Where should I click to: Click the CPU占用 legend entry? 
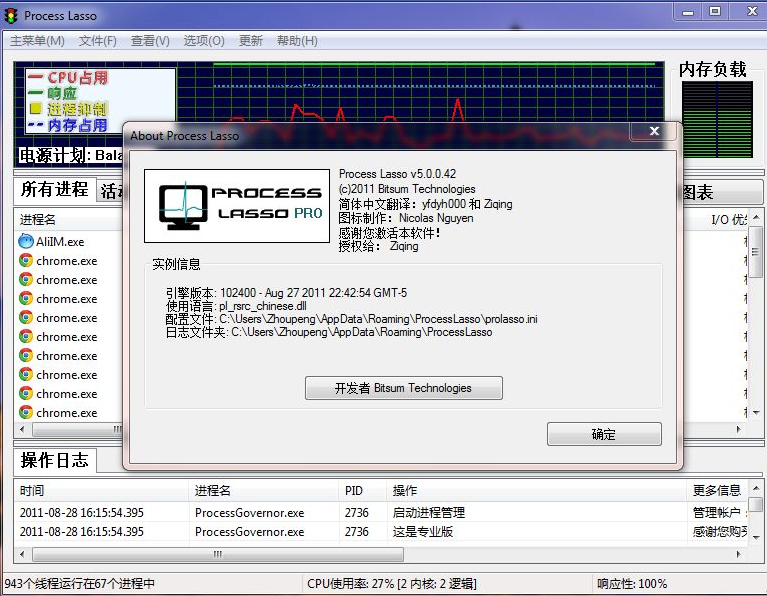pyautogui.click(x=68, y=77)
